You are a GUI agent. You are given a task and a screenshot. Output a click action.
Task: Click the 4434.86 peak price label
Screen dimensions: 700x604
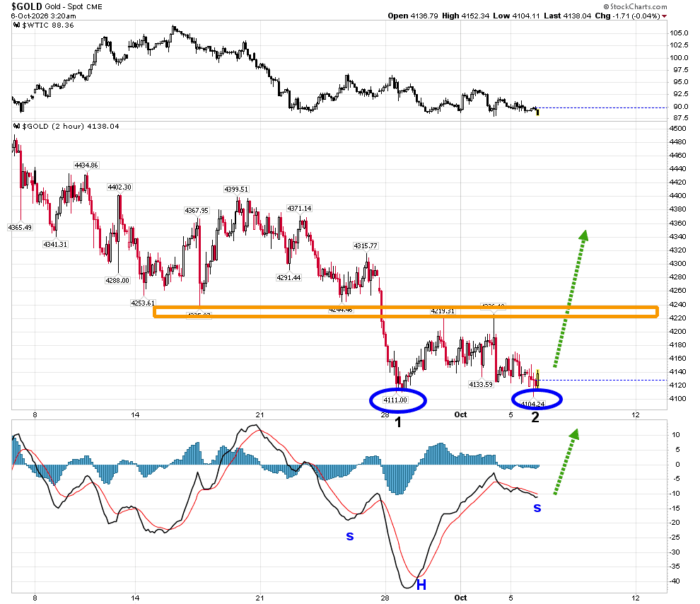(86, 165)
